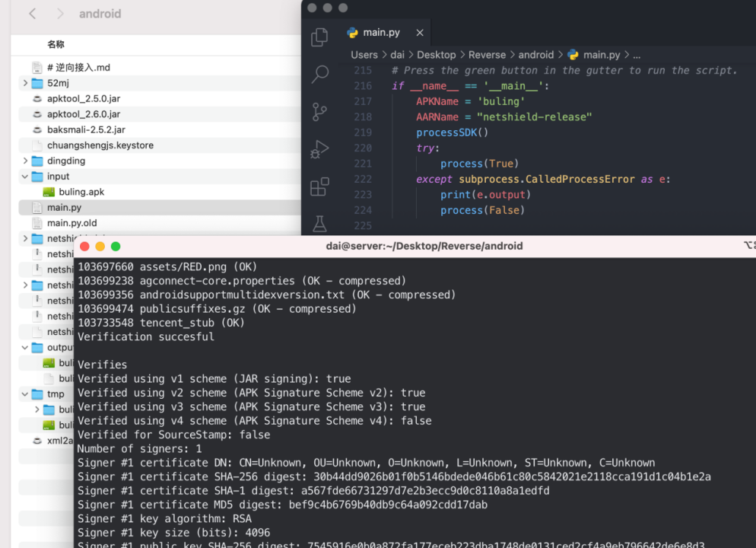Click Reverse in VS Code breadcrumb
The height and width of the screenshot is (548, 756).
pos(487,55)
